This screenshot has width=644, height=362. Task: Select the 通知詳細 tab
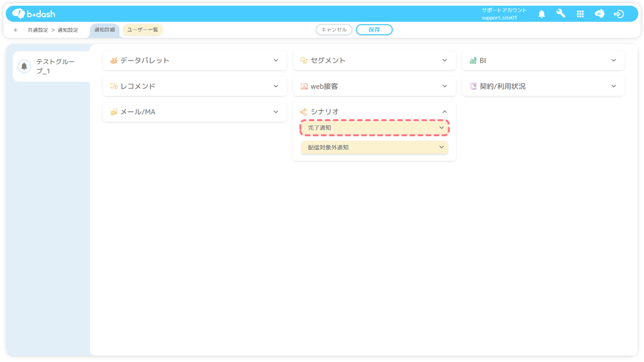[x=105, y=30]
